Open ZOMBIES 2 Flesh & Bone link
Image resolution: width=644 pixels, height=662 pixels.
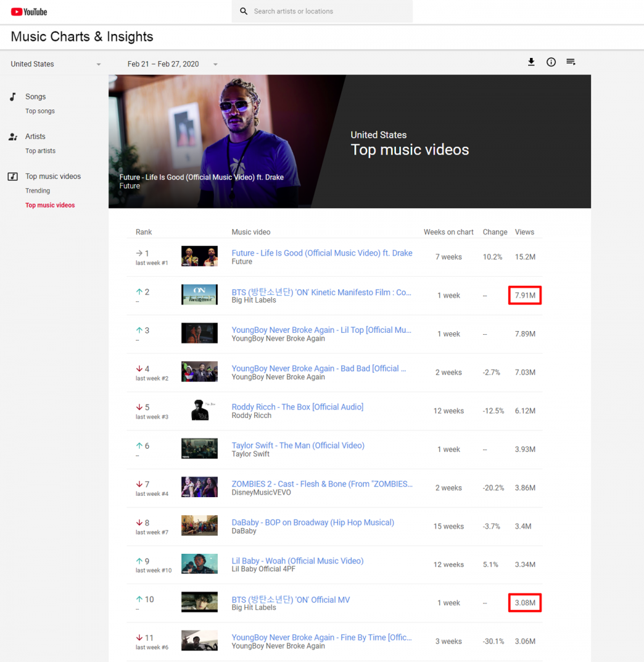(x=322, y=484)
